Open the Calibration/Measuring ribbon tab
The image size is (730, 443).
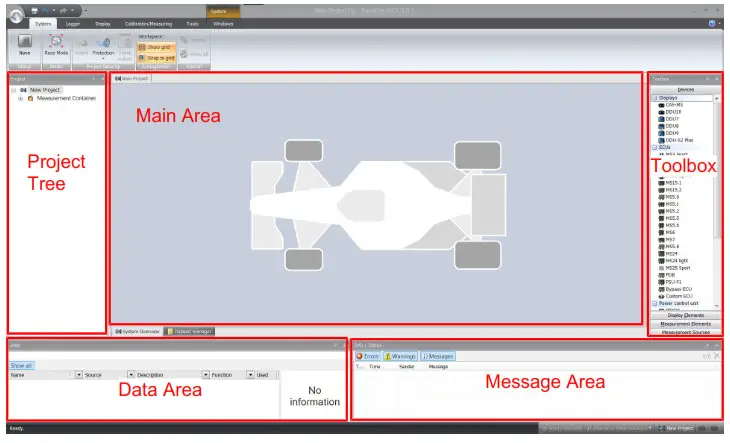coord(148,24)
